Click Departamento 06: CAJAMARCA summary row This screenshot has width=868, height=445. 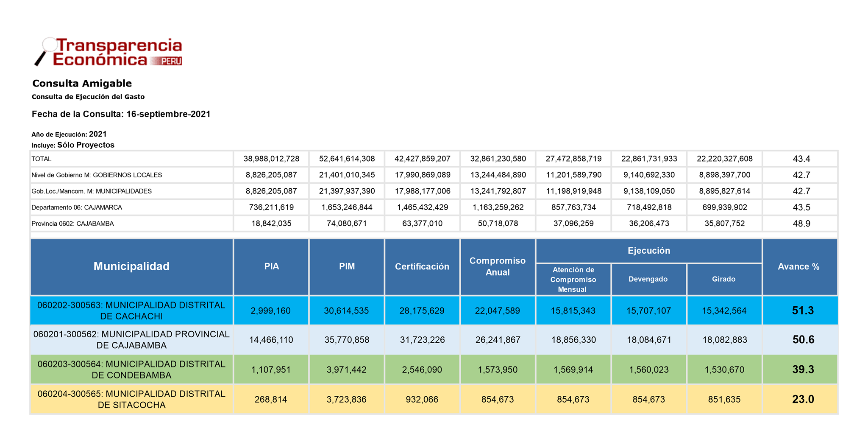coord(77,207)
